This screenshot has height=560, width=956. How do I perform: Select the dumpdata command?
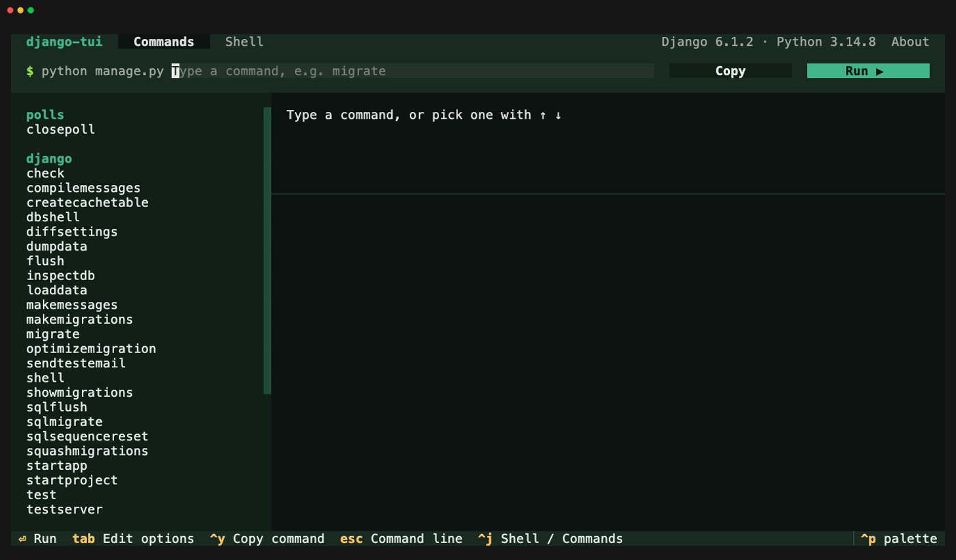pos(57,247)
